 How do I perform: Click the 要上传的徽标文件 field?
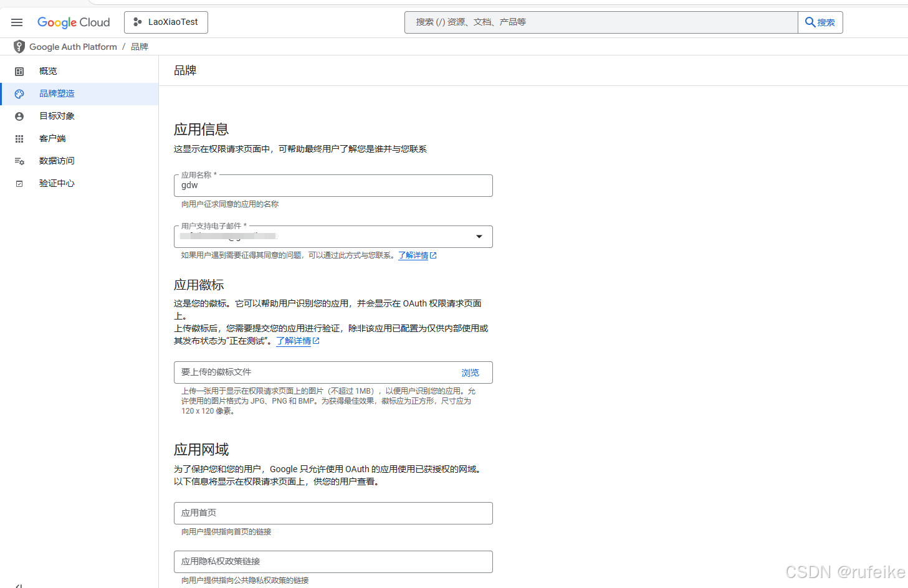pyautogui.click(x=333, y=372)
